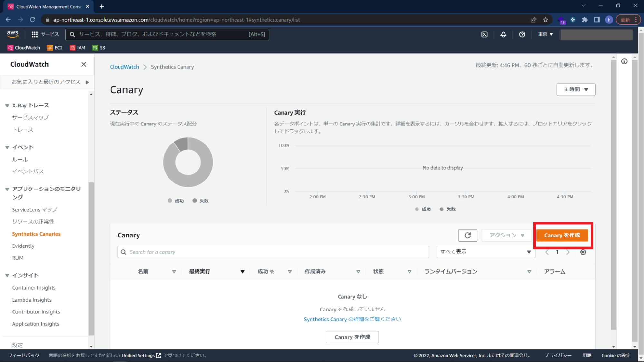Open the IAM shortcut in favorites bar
The height and width of the screenshot is (362, 644).
point(78,48)
